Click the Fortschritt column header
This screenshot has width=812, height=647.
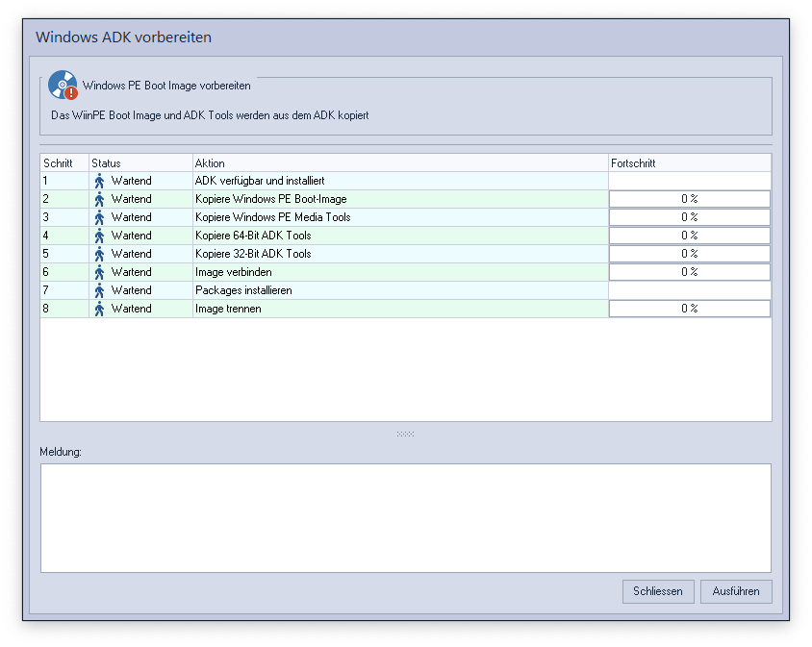click(x=690, y=163)
